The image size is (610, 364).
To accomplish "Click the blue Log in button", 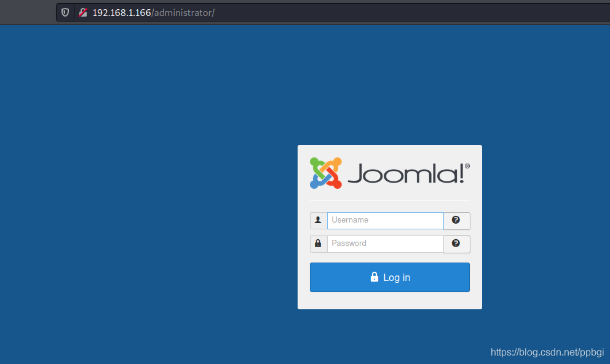I will coord(389,277).
